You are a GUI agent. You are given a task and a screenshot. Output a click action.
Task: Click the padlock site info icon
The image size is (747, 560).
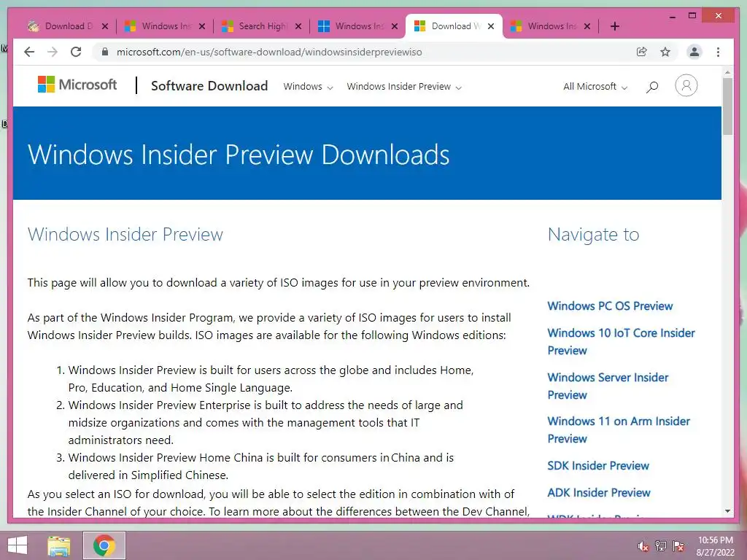pyautogui.click(x=105, y=52)
